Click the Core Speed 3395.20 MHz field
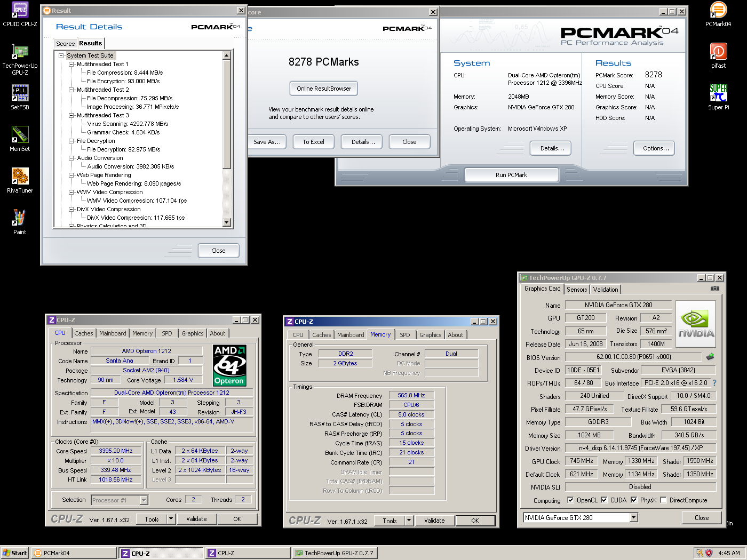 [116, 451]
